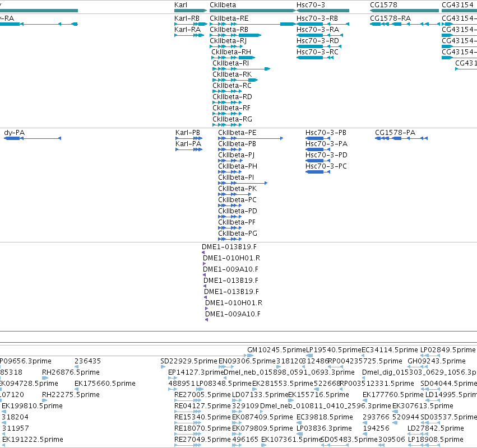This screenshot has width=477, height=448.
Task: Select transcript CkIIbeta-RB
Action: 229,30
